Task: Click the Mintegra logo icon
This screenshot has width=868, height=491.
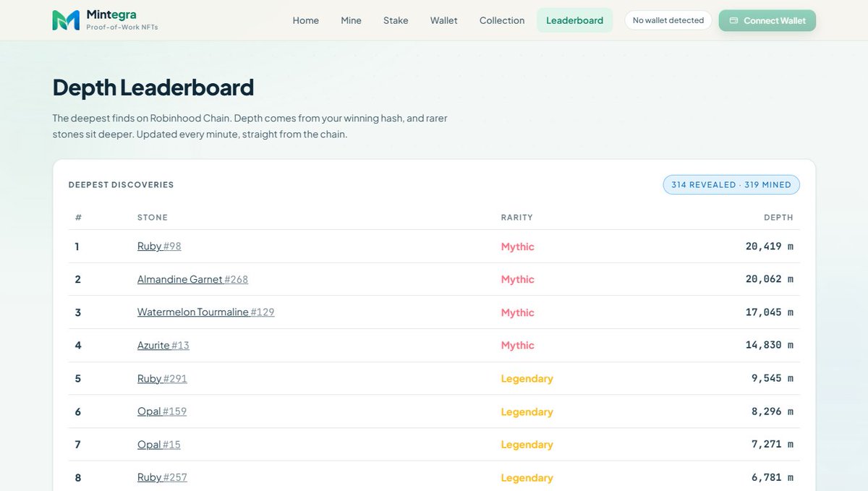Action: (x=66, y=20)
